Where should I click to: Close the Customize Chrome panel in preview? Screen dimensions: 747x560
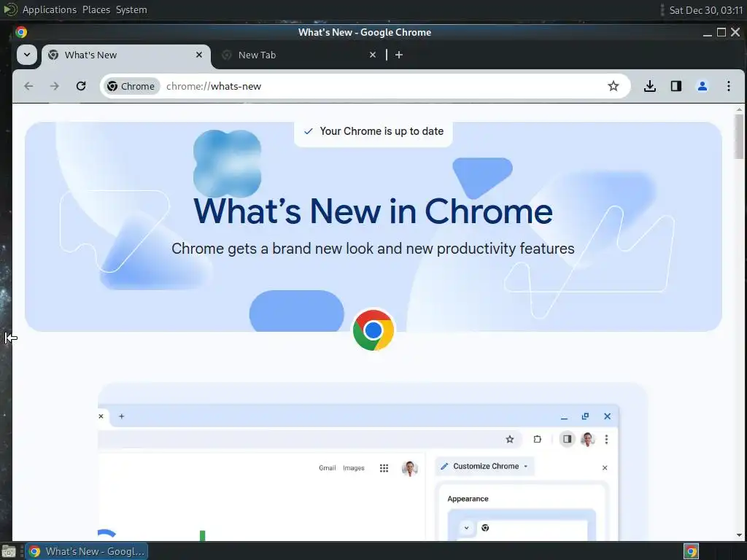pyautogui.click(x=605, y=467)
